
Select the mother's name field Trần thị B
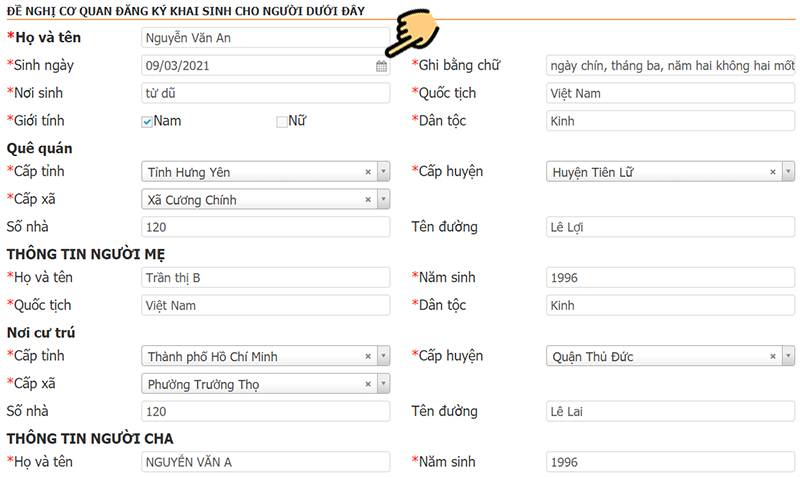(265, 277)
